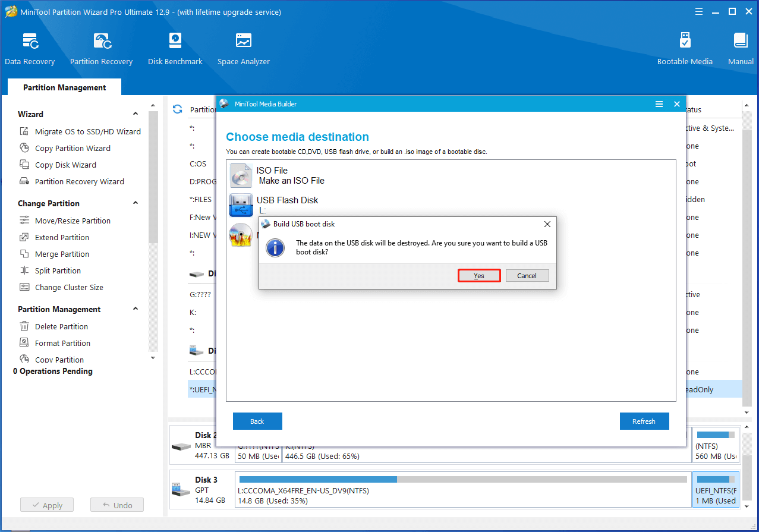Click Migrate OS to SSD/HD Wizard
The image size is (759, 532).
(80, 131)
